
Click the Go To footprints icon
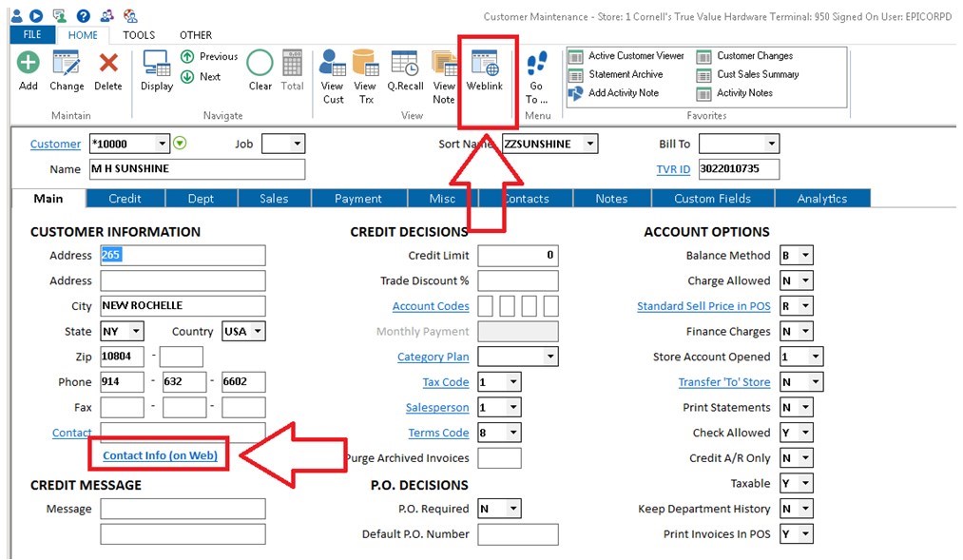point(536,64)
